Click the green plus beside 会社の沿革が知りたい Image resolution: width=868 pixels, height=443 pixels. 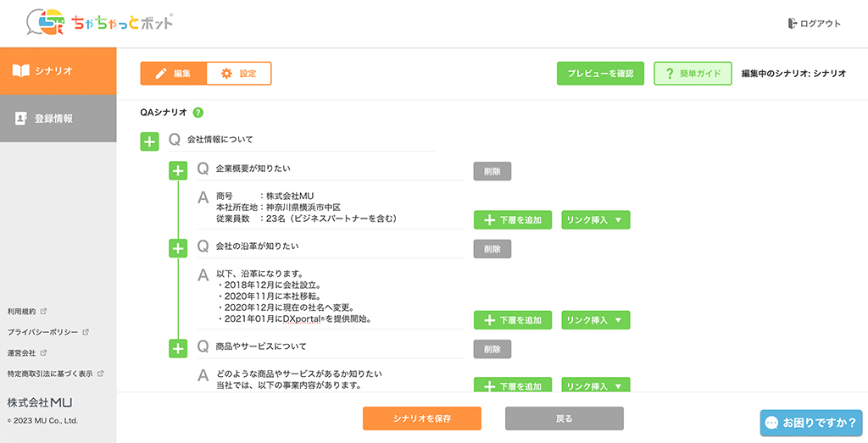pyautogui.click(x=178, y=248)
